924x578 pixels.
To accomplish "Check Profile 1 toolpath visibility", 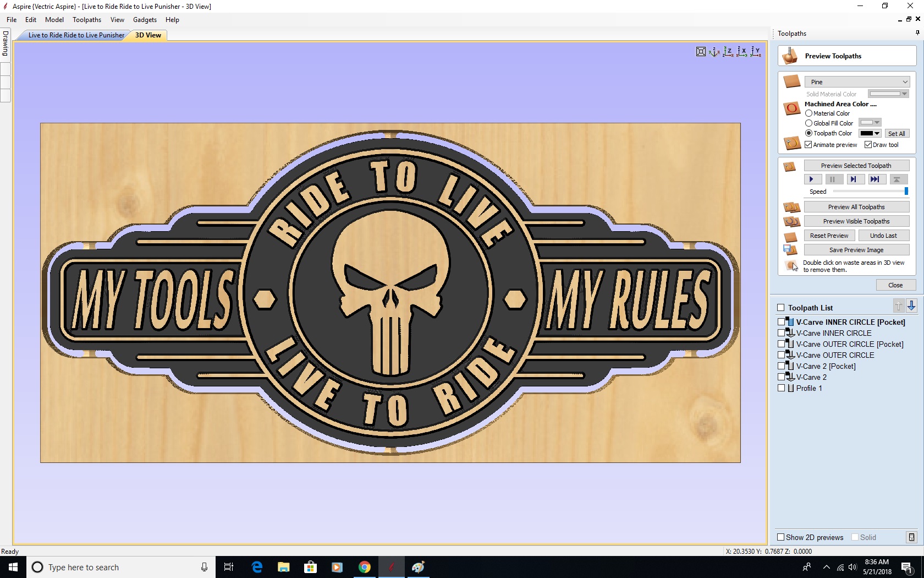I will (x=781, y=388).
